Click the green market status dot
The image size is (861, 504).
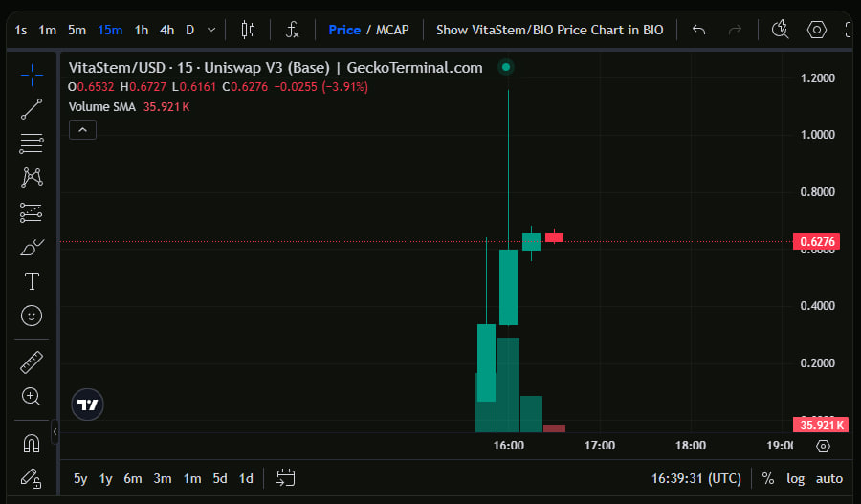[x=506, y=67]
